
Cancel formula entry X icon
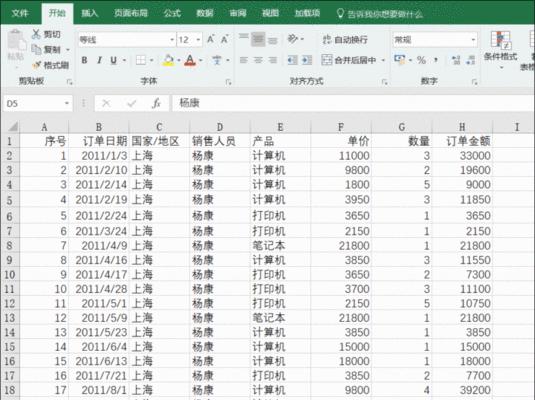106,103
